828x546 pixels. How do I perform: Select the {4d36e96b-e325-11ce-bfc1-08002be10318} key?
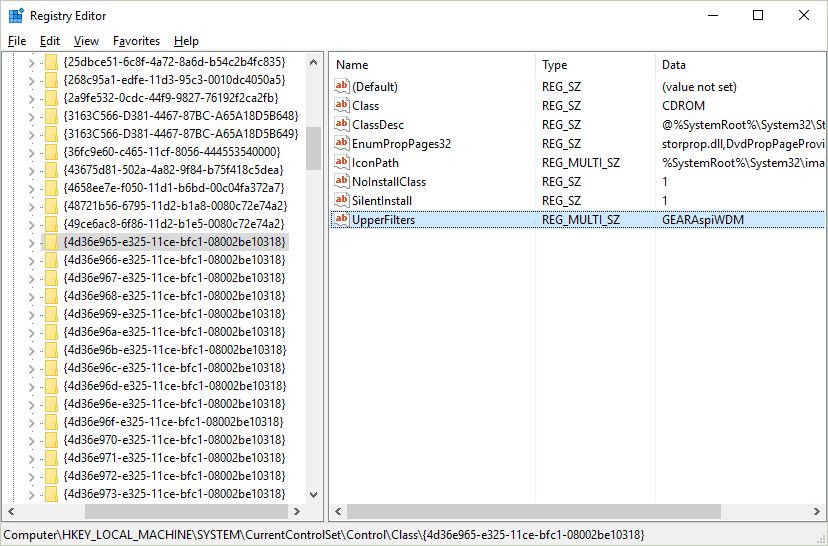pyautogui.click(x=174, y=350)
